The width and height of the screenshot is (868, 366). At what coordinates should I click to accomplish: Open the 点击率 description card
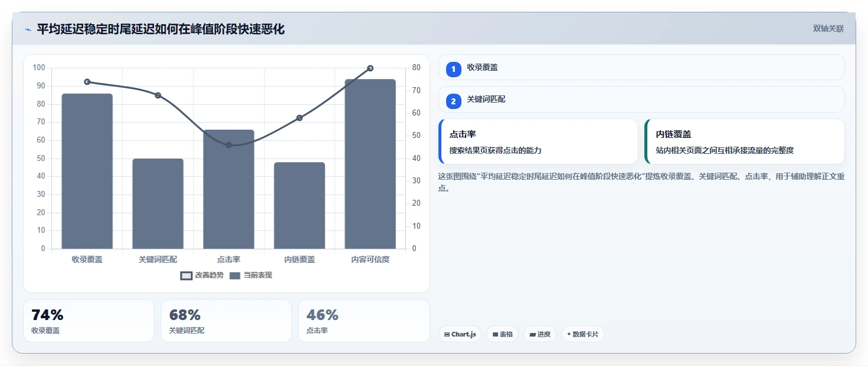coord(538,141)
